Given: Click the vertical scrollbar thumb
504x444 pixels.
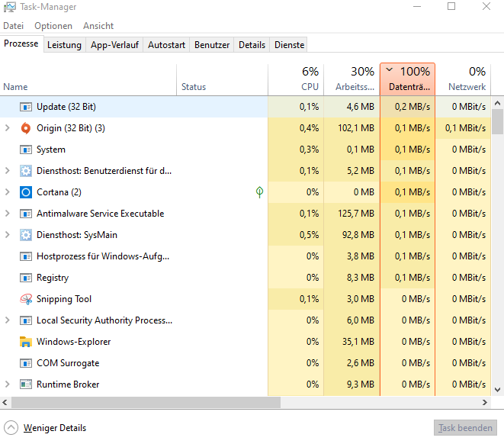Looking at the screenshot, I should click(x=498, y=122).
